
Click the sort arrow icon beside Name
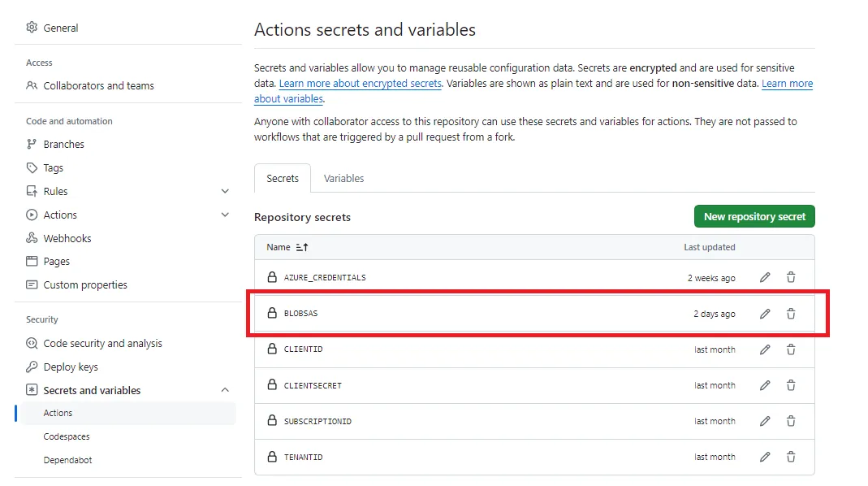click(302, 247)
